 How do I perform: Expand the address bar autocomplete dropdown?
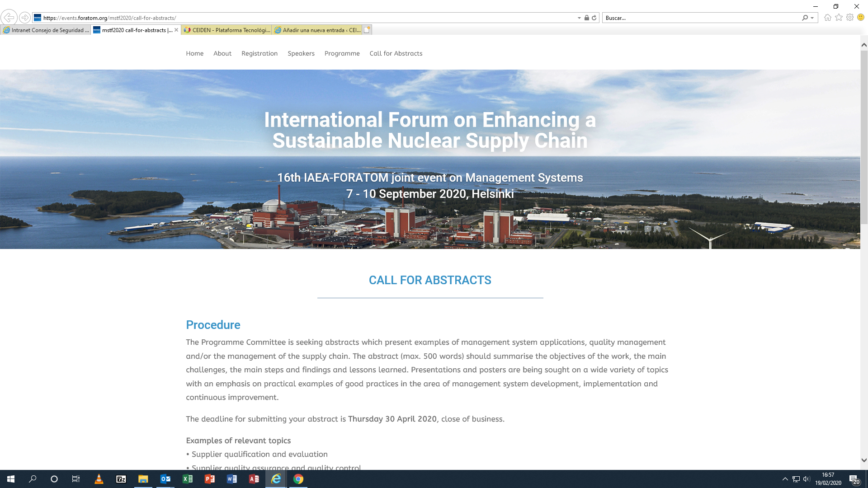pyautogui.click(x=579, y=18)
